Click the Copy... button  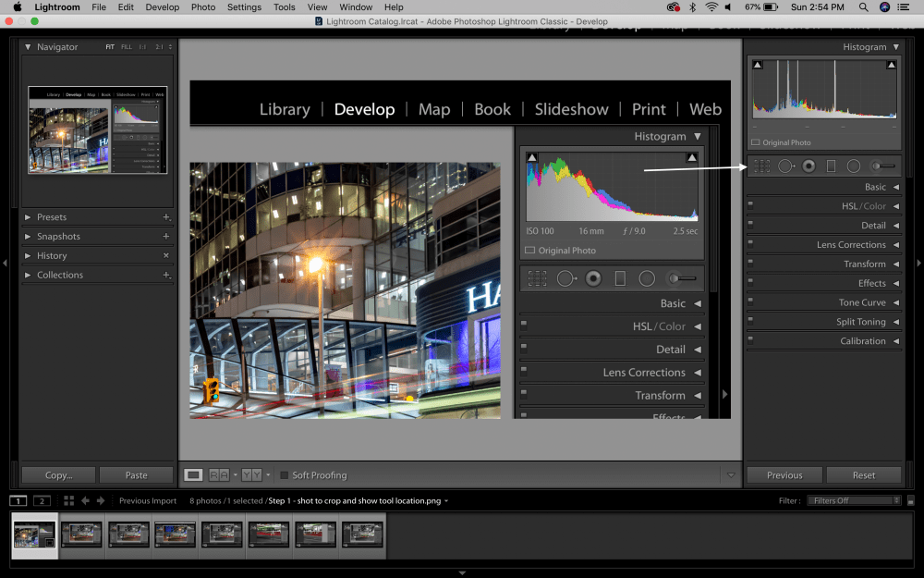(59, 475)
